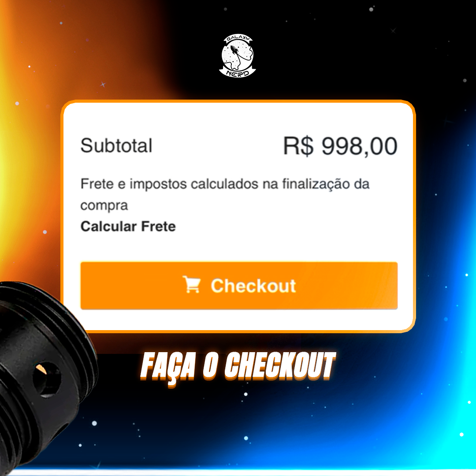Viewport: 476px width, 476px height.
Task: Click the round hole in the saber emitter
Action: pyautogui.click(x=46, y=379)
